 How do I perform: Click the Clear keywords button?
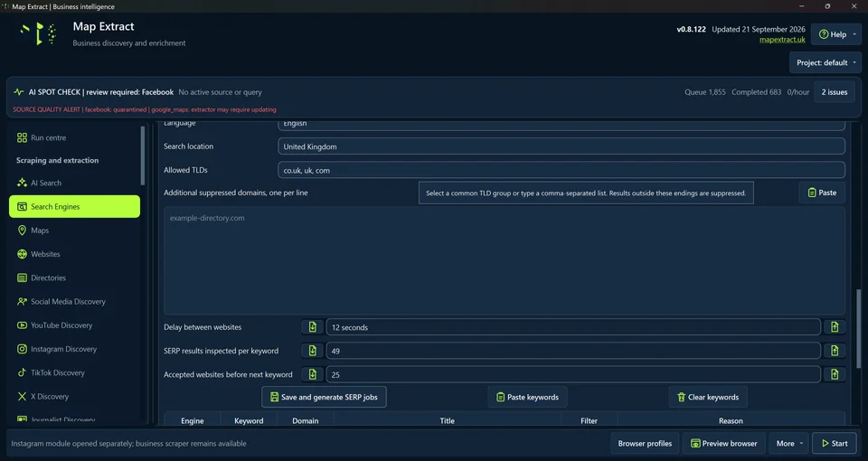click(x=707, y=397)
